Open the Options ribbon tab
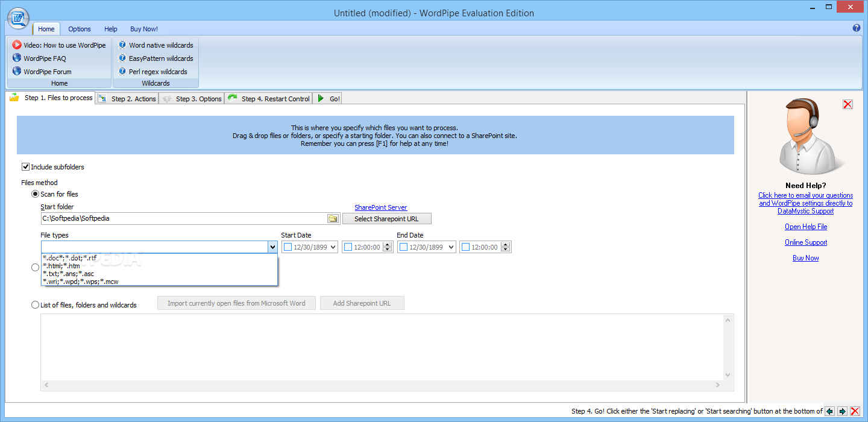Screen dimensions: 868x422 [x=80, y=29]
